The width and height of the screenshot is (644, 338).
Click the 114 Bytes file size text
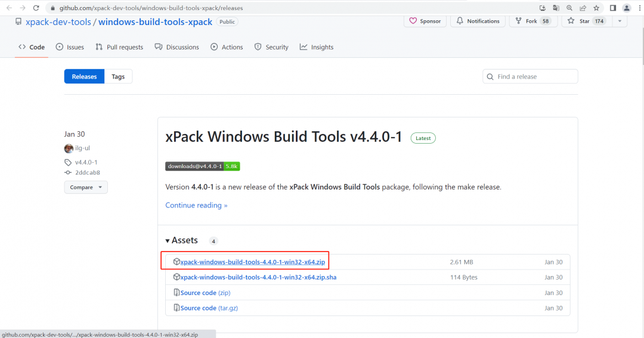pyautogui.click(x=464, y=277)
